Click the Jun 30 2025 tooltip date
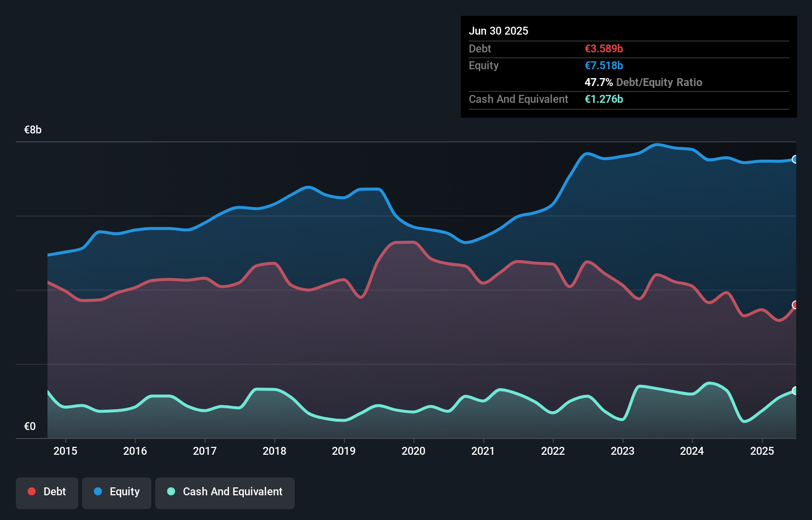The width and height of the screenshot is (812, 520). point(498,31)
